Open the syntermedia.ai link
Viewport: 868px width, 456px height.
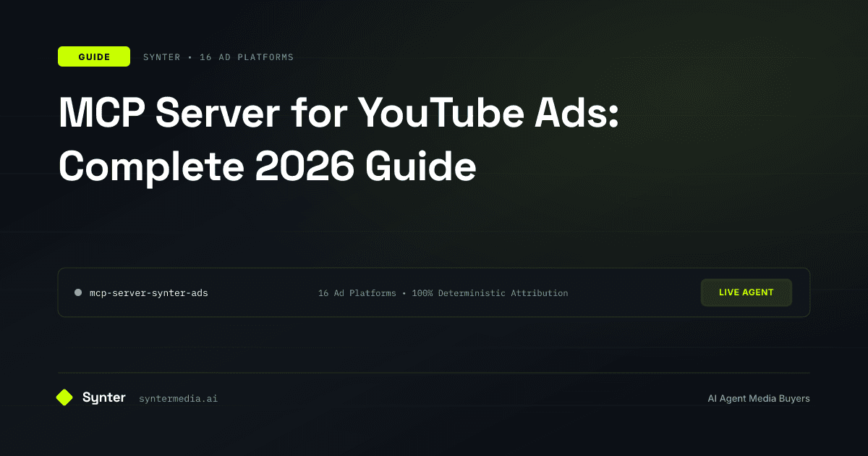click(x=178, y=399)
